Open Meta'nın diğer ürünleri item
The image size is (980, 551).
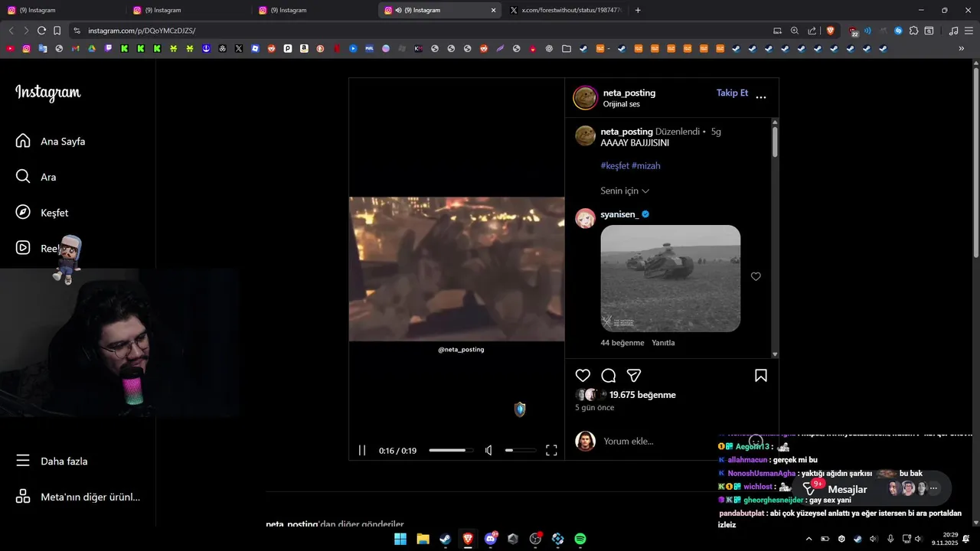tap(78, 497)
